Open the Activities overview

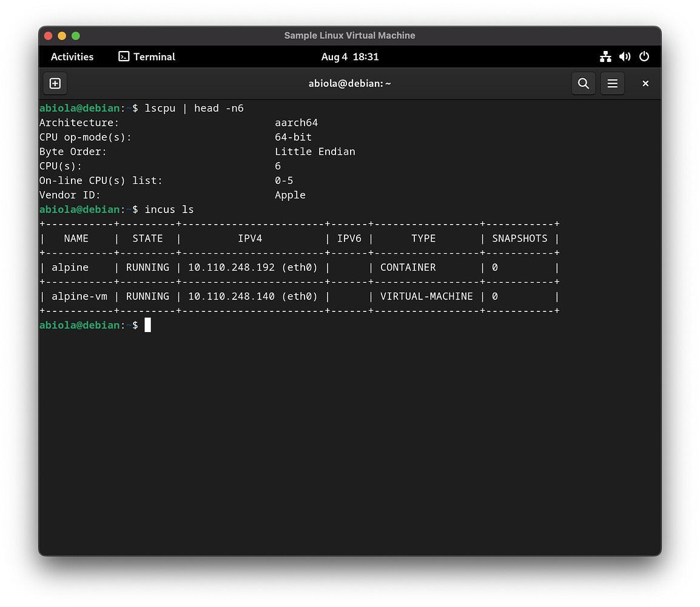click(x=72, y=56)
